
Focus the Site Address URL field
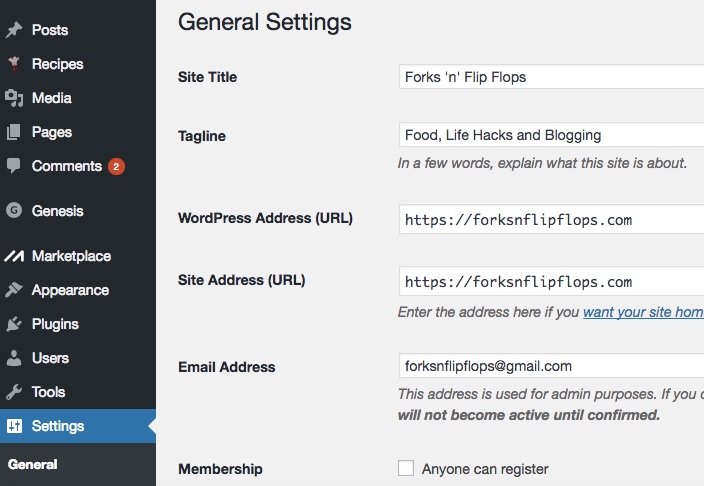551,281
